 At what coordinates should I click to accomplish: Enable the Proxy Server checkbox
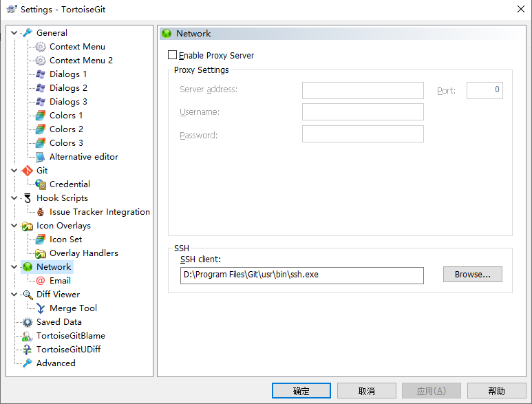click(x=172, y=54)
